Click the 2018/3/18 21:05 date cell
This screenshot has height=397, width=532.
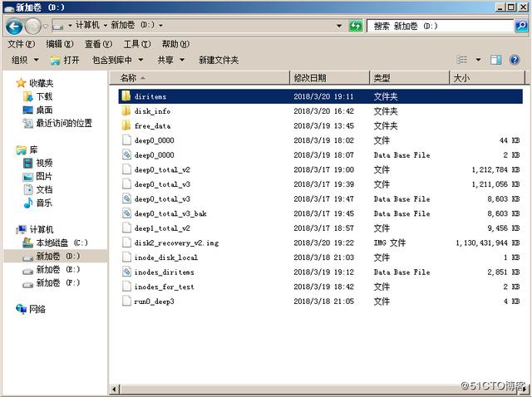coord(323,301)
